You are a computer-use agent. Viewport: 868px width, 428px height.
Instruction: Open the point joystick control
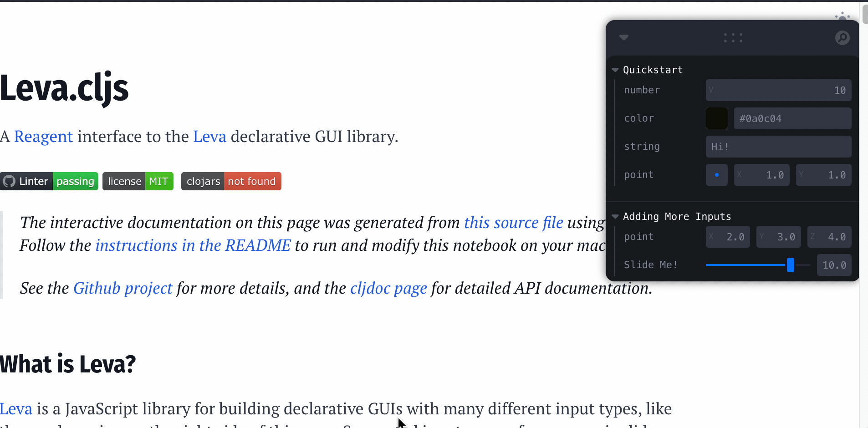pos(717,175)
